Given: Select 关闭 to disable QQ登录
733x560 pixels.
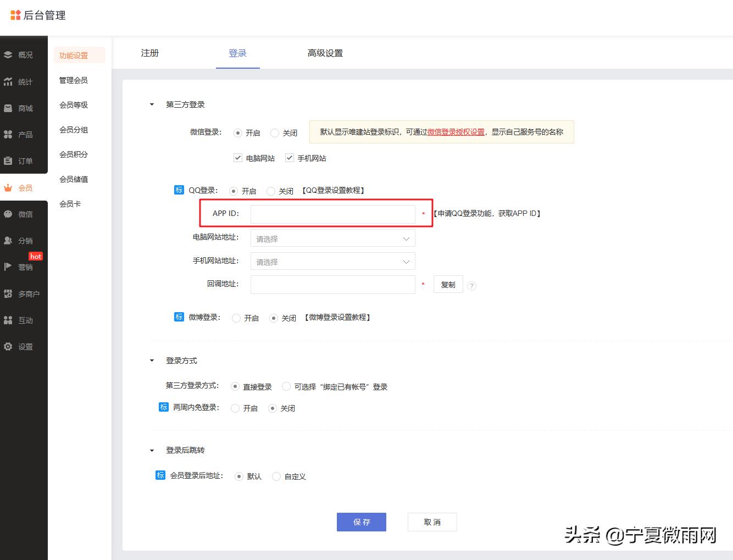Looking at the screenshot, I should coord(271,191).
